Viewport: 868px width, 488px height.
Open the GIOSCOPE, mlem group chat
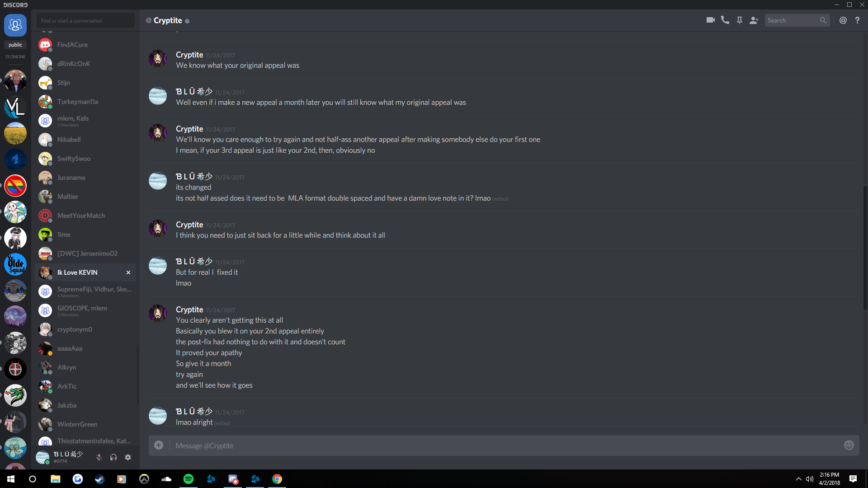click(85, 310)
